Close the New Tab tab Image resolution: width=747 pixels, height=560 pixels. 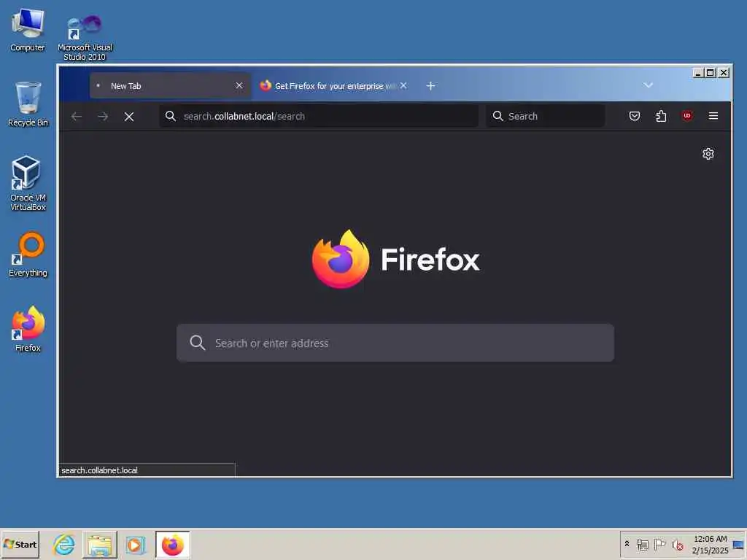[x=239, y=85]
